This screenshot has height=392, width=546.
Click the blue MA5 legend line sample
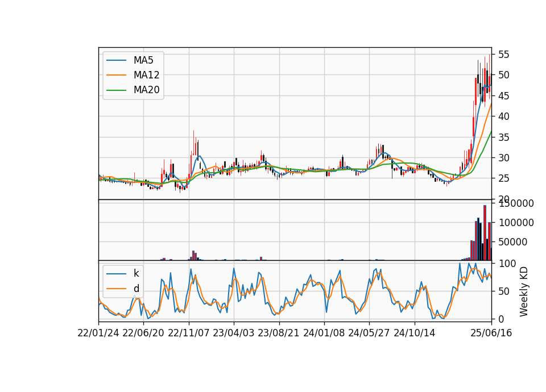click(x=116, y=60)
